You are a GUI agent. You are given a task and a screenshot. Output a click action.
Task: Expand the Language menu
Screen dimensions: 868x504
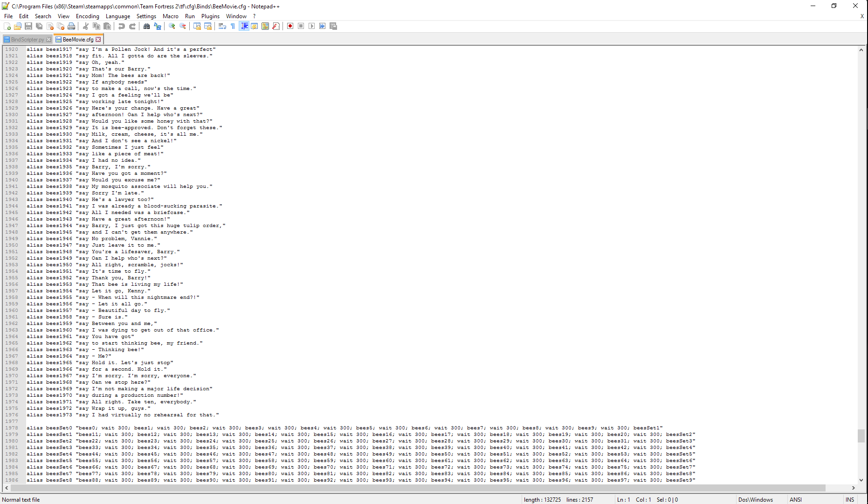coord(117,16)
